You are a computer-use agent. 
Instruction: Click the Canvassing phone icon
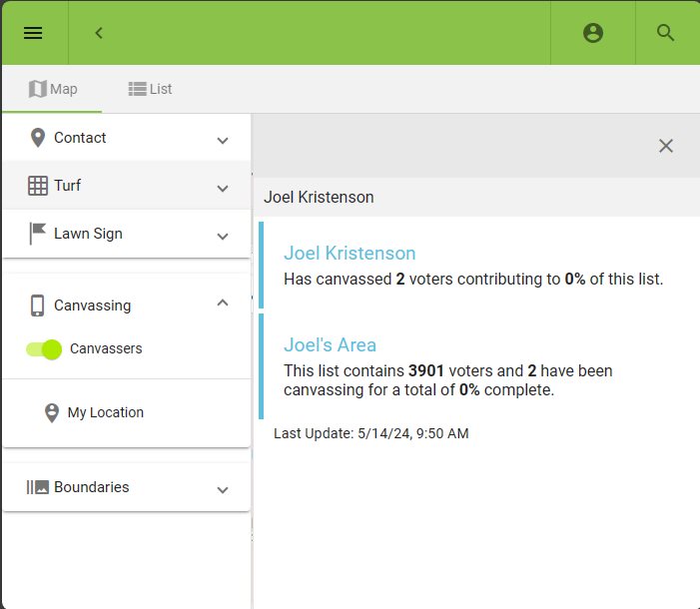[x=38, y=305]
